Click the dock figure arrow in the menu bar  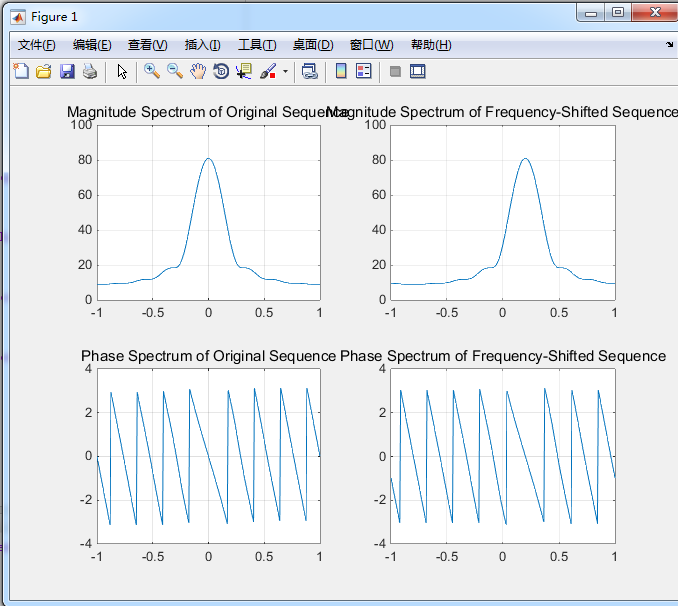[x=670, y=44]
